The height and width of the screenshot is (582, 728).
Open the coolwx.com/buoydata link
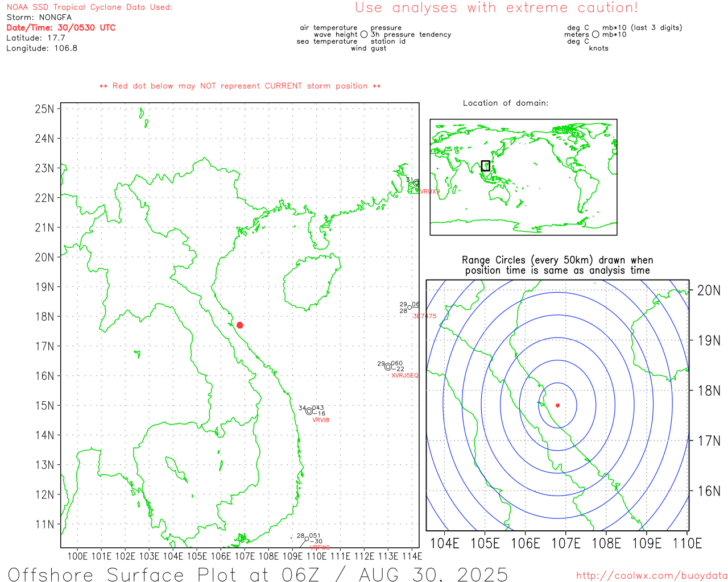652,575
